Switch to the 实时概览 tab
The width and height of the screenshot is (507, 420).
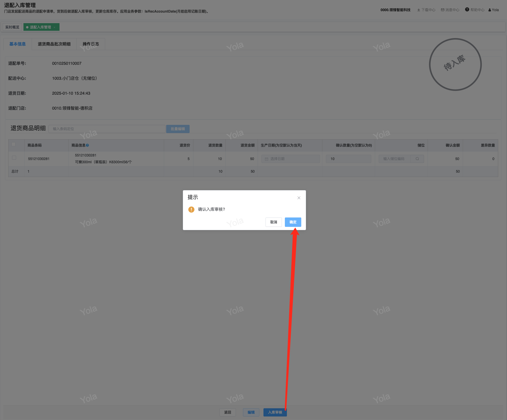pyautogui.click(x=12, y=27)
